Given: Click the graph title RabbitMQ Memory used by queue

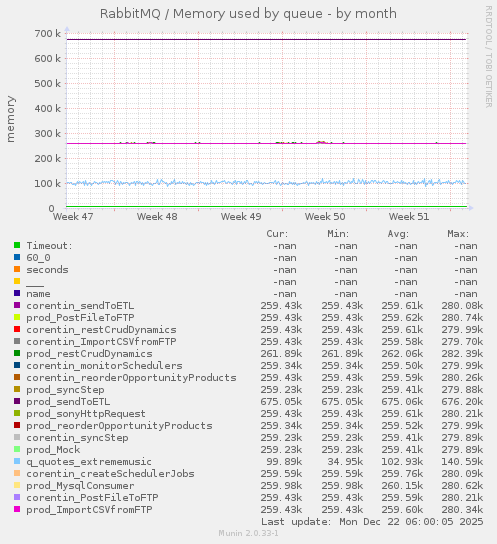Looking at the screenshot, I should pos(248,14).
